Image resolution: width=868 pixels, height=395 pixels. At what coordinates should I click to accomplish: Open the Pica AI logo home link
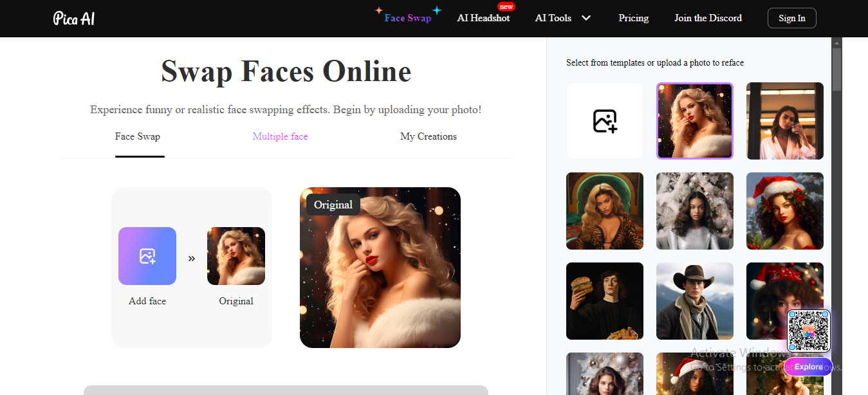[x=74, y=18]
